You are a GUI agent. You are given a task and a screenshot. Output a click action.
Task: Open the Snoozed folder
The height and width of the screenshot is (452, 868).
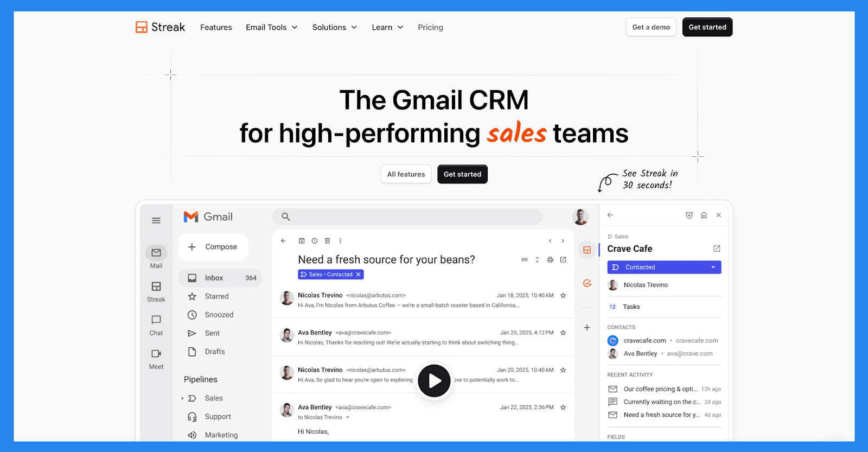click(x=210, y=315)
